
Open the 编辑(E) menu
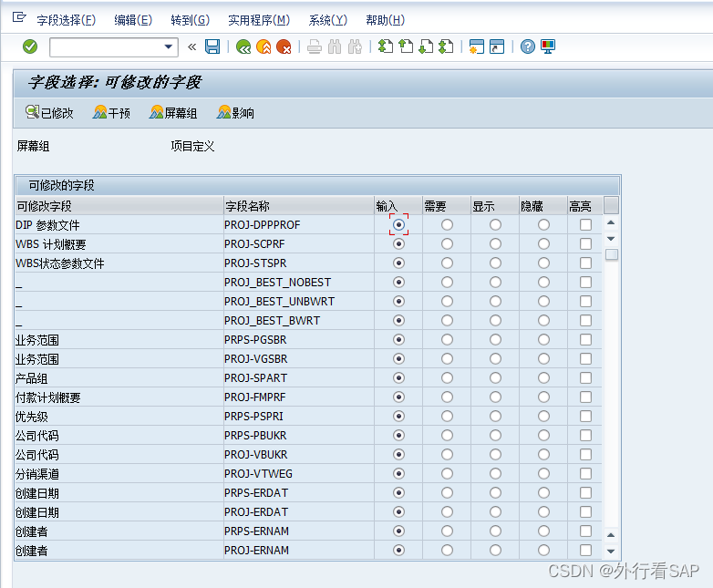tap(133, 20)
